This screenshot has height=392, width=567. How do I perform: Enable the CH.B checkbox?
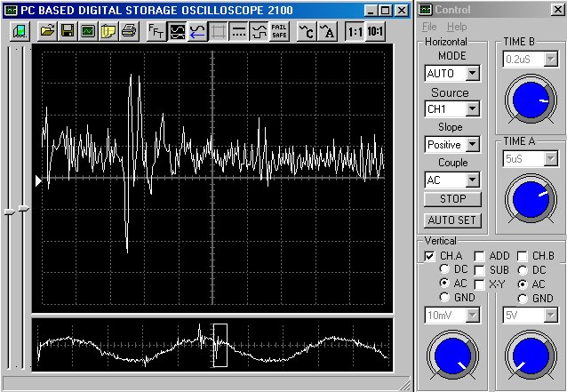pyautogui.click(x=523, y=256)
